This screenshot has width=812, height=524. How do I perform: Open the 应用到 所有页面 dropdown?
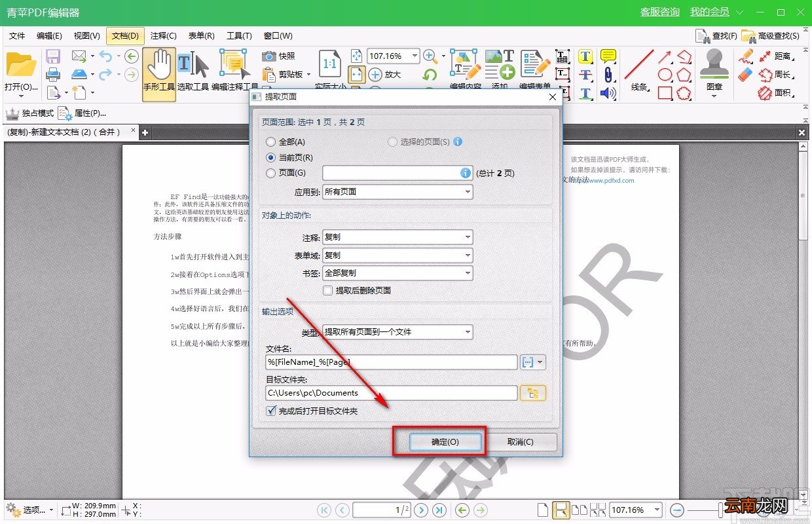(x=397, y=192)
